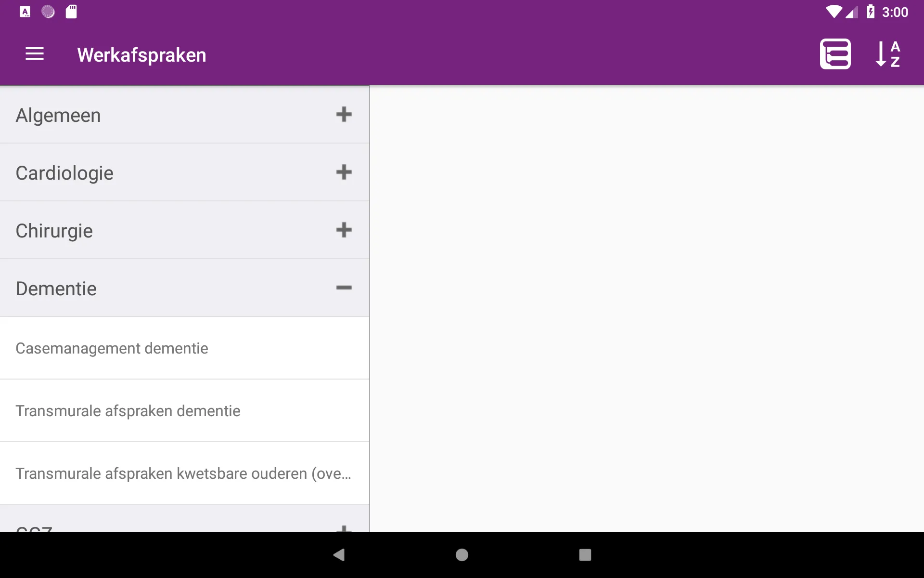Screen dimensions: 924x578
Task: Select the Chirurgie row label
Action: tap(54, 231)
